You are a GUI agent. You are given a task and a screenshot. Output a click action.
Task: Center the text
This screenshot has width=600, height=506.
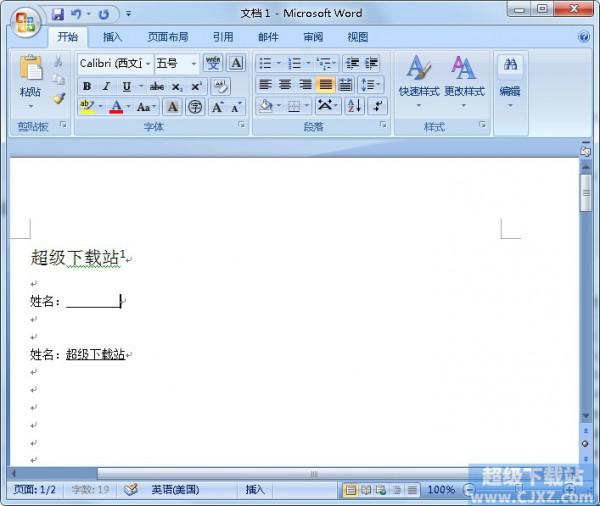285,85
